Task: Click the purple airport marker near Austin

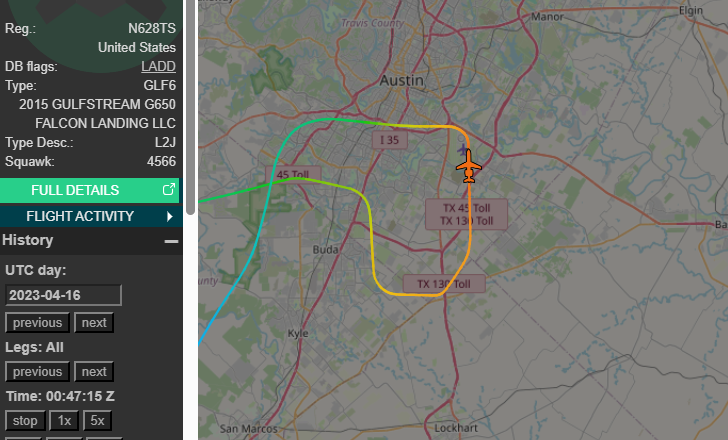Action: click(x=462, y=149)
